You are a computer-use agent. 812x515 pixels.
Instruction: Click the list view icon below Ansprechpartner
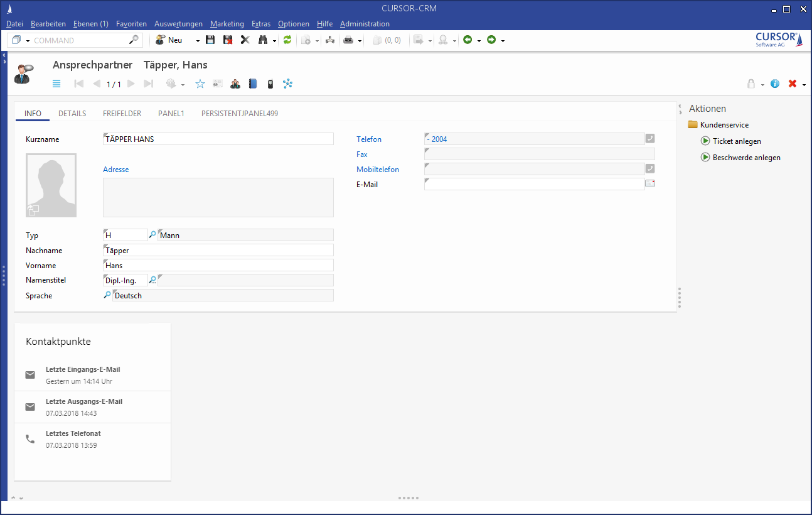pyautogui.click(x=56, y=84)
